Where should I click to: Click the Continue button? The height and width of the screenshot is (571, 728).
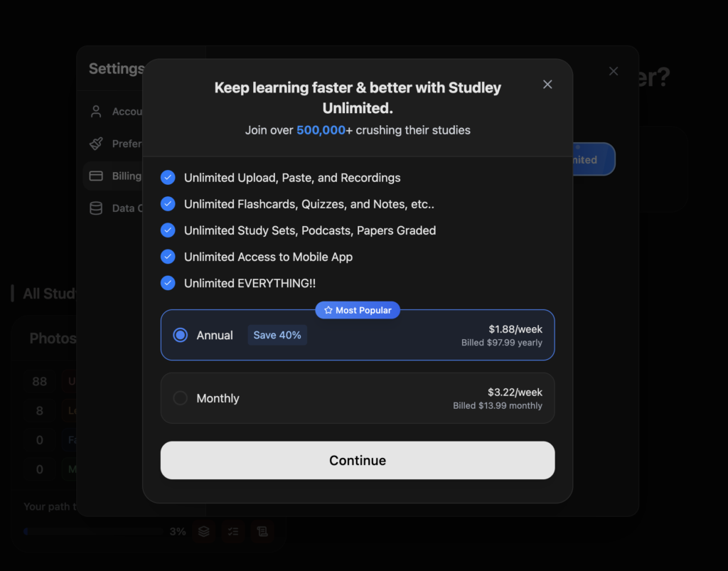358,460
